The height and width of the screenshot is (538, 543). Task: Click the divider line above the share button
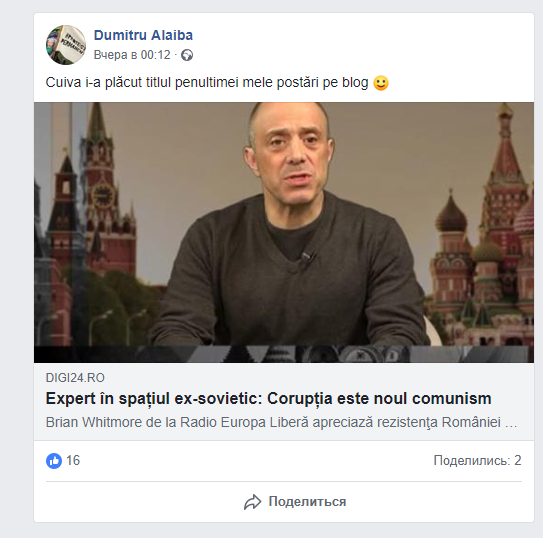(x=284, y=481)
